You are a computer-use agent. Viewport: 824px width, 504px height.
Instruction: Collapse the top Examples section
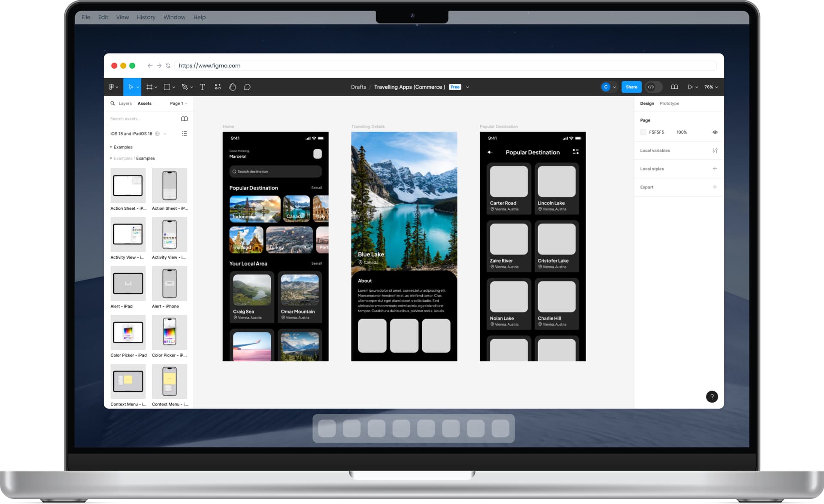pos(111,147)
